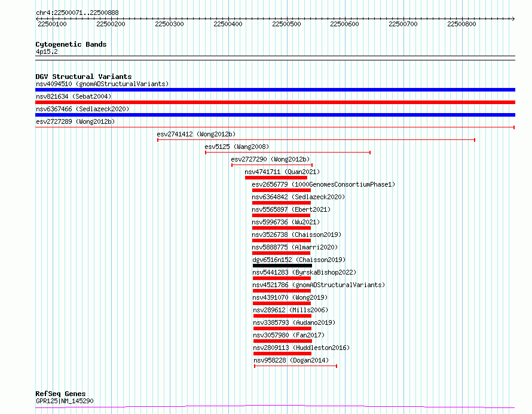Click ruler tick label 22500700
The width and height of the screenshot is (532, 414).
point(403,24)
